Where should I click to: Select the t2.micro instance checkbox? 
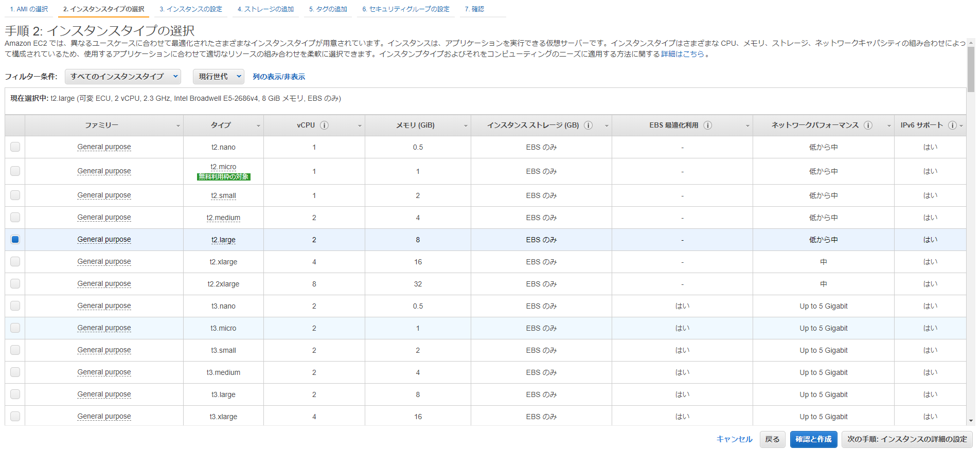coord(15,171)
